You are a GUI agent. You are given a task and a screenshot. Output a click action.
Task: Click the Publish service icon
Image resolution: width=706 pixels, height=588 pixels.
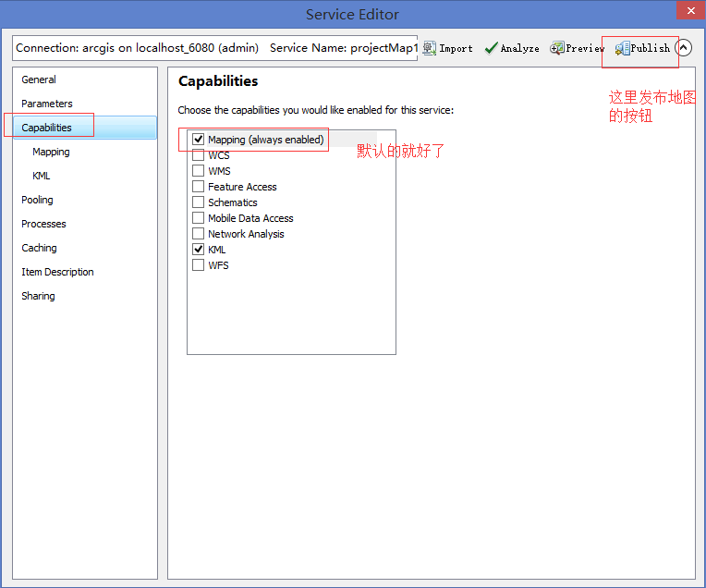622,48
